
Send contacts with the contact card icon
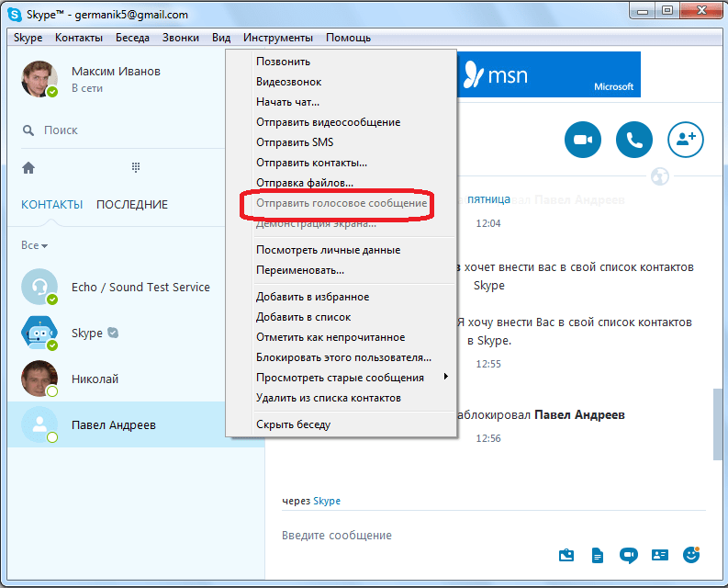[x=660, y=555]
